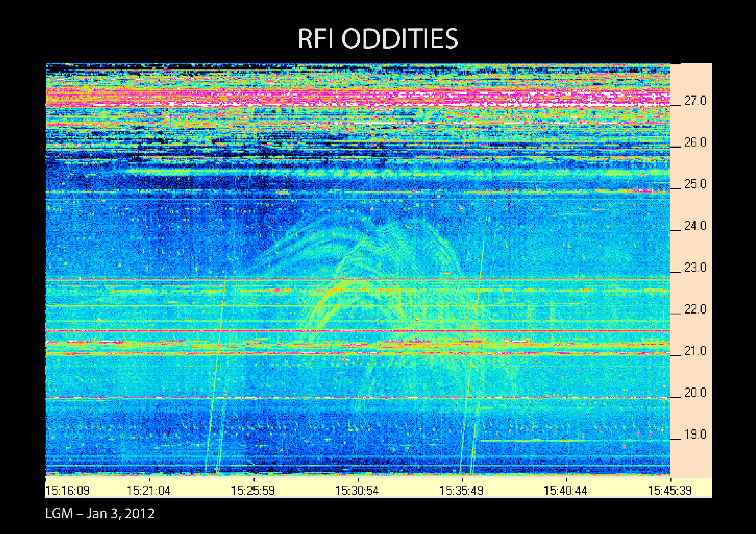Click the 22.0 frequency axis label
Image resolution: width=756 pixels, height=534 pixels.
695,309
